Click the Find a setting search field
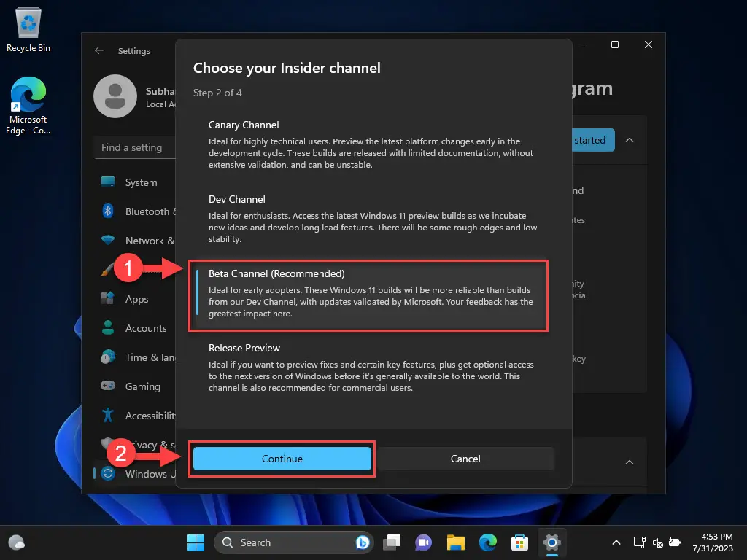The image size is (747, 560). [x=135, y=147]
